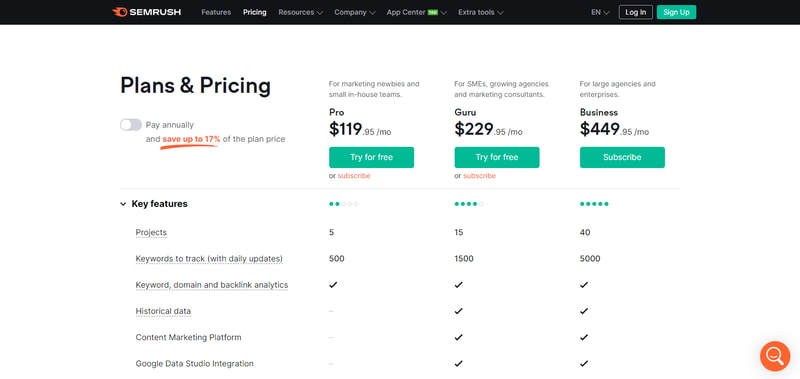Screen dimensions: 800x379
Task: Open the Company dropdown menu
Action: coord(355,12)
